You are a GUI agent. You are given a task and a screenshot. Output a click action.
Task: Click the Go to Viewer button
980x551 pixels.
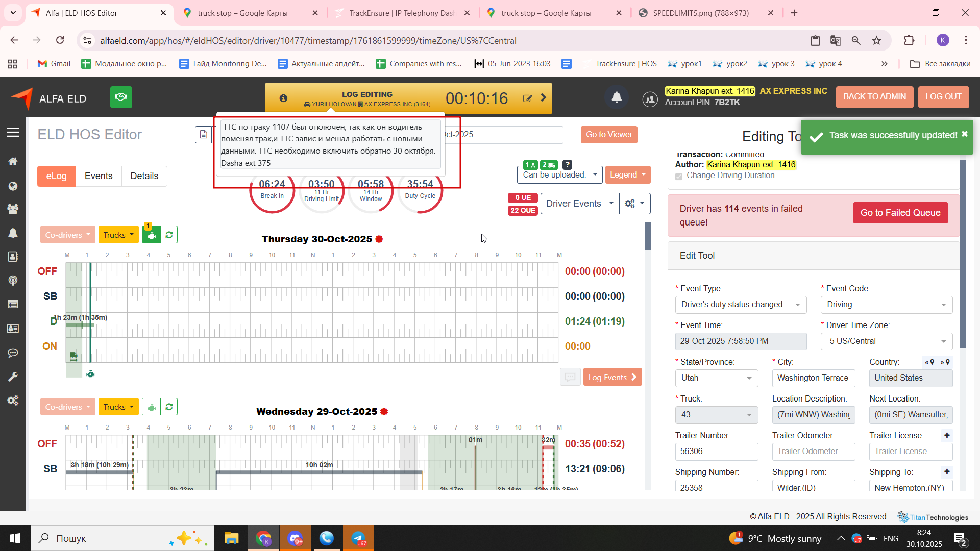608,135
